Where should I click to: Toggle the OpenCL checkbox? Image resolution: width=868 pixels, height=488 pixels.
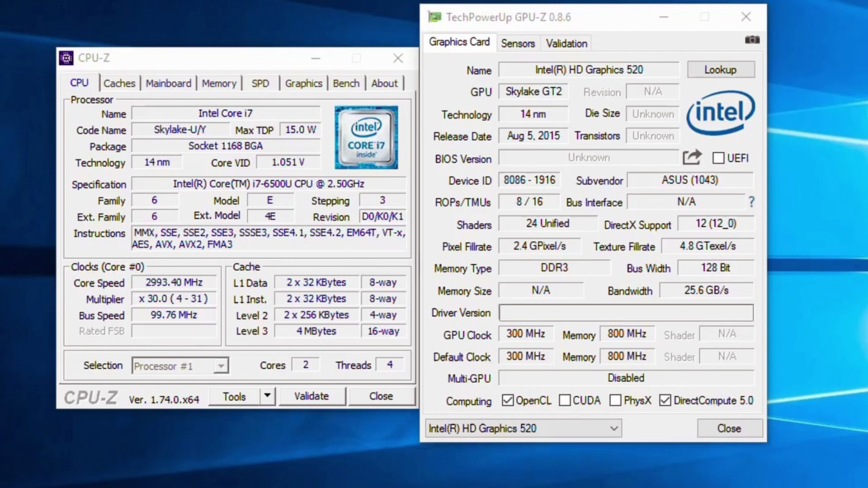[508, 400]
